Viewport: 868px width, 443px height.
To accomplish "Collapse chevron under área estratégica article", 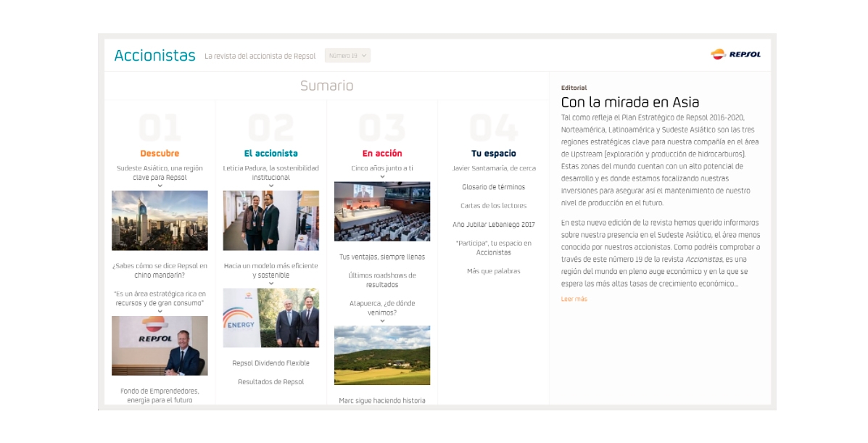I will point(160,311).
